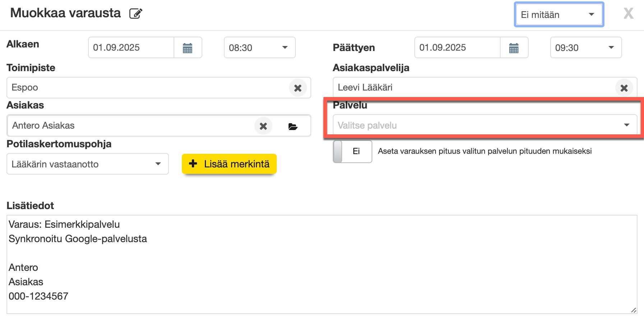Click the edit pencil icon beside Muokkaa varausta

(x=135, y=14)
